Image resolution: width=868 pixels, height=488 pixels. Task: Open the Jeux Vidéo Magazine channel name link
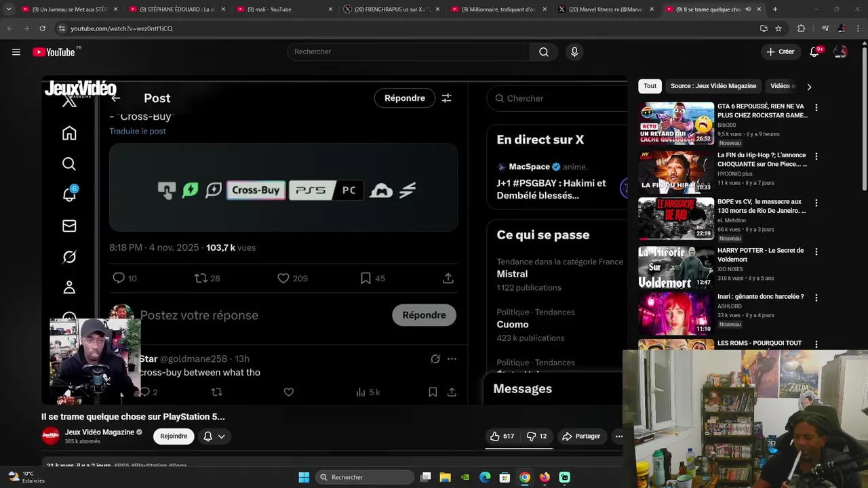coord(99,432)
